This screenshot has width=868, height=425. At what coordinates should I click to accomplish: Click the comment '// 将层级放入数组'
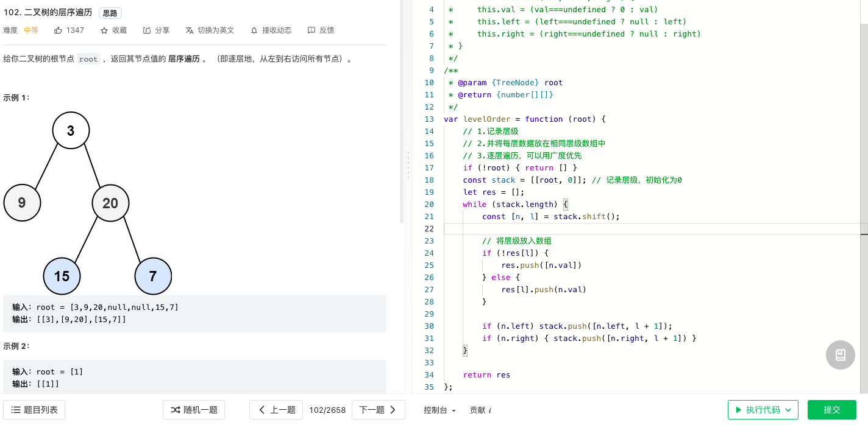tap(517, 241)
